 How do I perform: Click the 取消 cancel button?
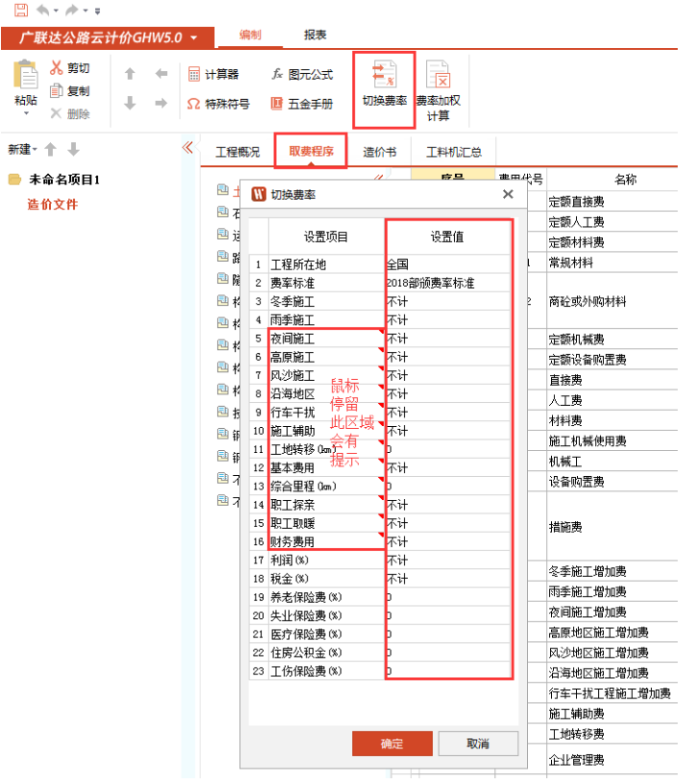pyautogui.click(x=477, y=744)
